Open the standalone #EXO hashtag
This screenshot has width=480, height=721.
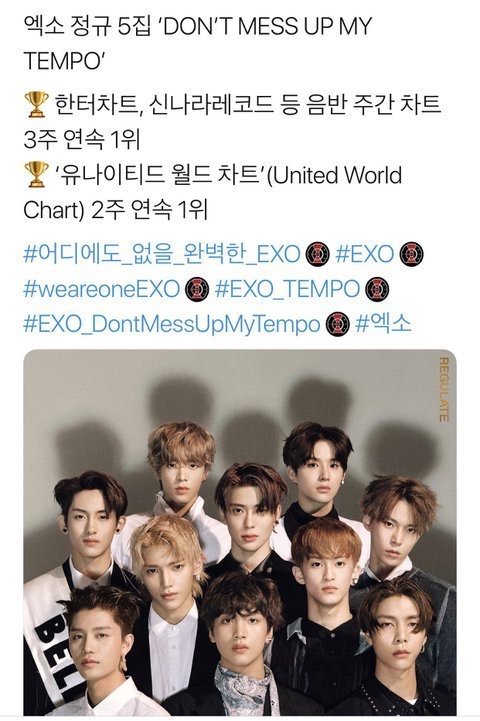coord(365,254)
